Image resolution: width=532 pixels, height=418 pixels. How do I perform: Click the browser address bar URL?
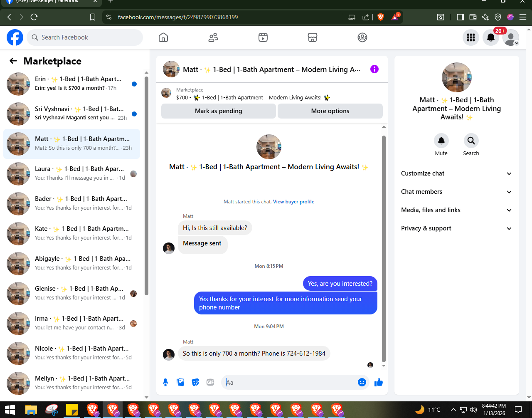(178, 17)
